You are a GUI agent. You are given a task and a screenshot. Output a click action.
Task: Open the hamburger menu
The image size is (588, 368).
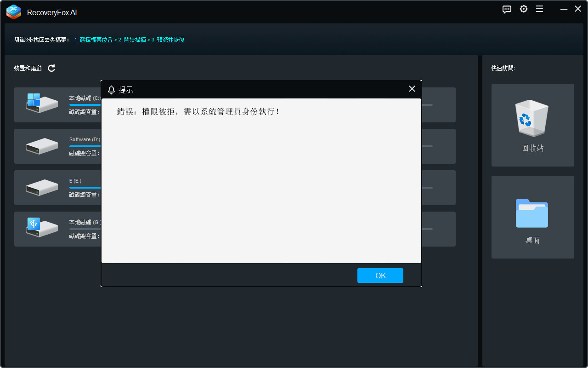point(539,9)
